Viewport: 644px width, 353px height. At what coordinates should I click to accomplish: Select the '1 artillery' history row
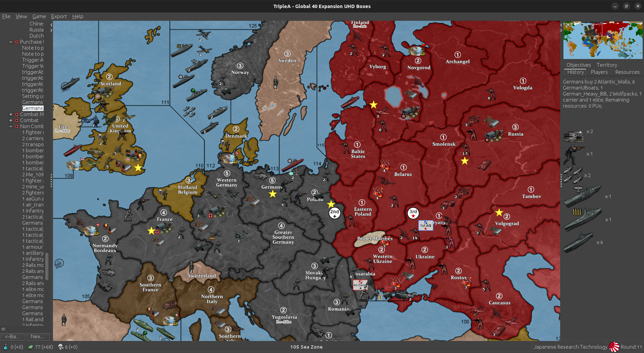33,253
